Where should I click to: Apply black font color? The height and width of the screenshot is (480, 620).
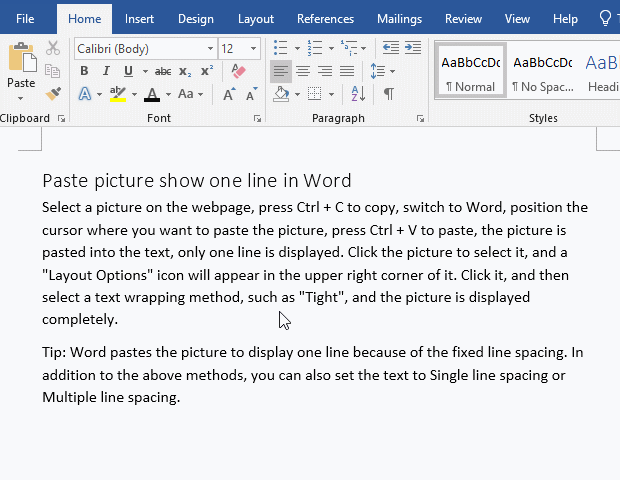tap(152, 94)
